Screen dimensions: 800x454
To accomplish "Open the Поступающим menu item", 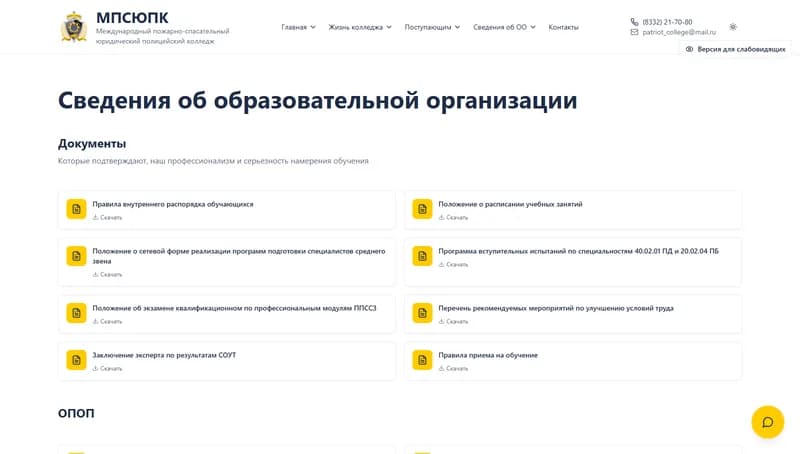I will tap(428, 27).
